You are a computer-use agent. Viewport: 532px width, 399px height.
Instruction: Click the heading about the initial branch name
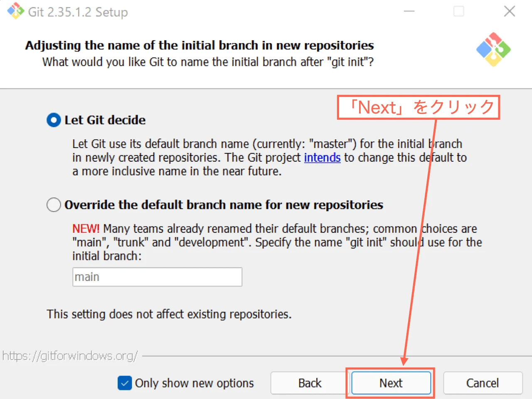click(x=199, y=45)
